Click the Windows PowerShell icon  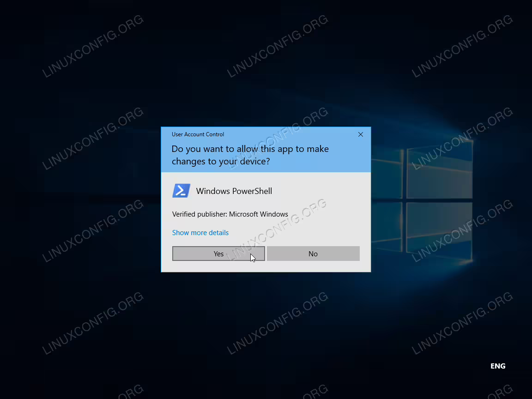[x=181, y=191]
